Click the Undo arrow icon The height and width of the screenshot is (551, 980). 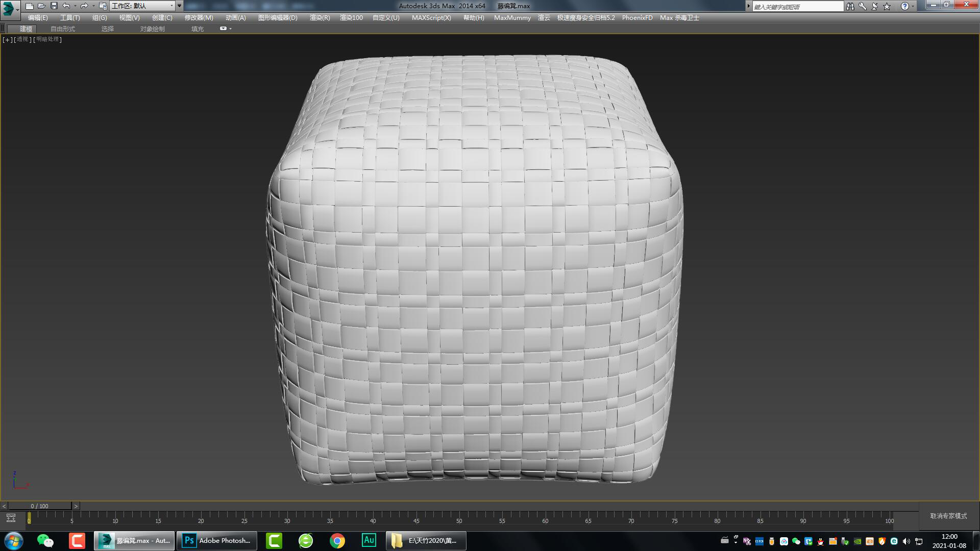point(66,6)
